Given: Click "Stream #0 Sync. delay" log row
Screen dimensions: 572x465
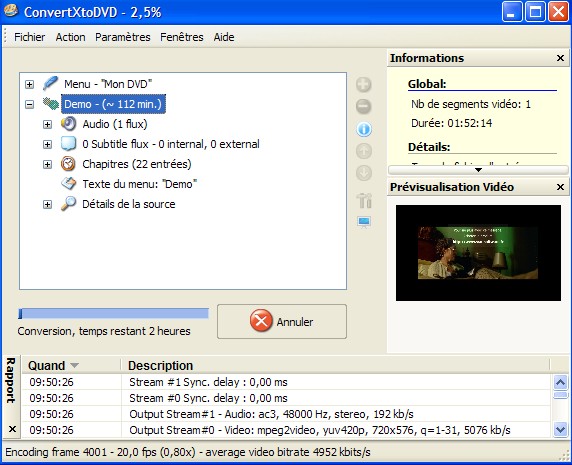Looking at the screenshot, I should (286, 398).
